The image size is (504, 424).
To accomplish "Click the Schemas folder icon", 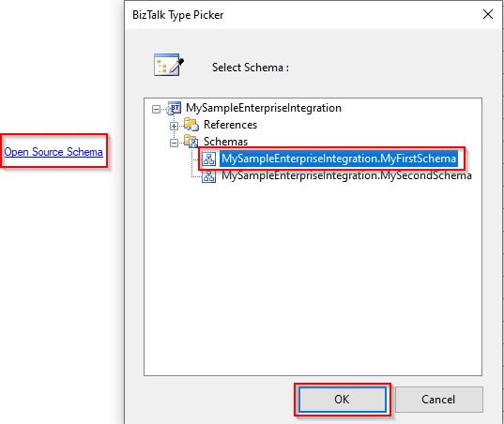I will click(191, 142).
